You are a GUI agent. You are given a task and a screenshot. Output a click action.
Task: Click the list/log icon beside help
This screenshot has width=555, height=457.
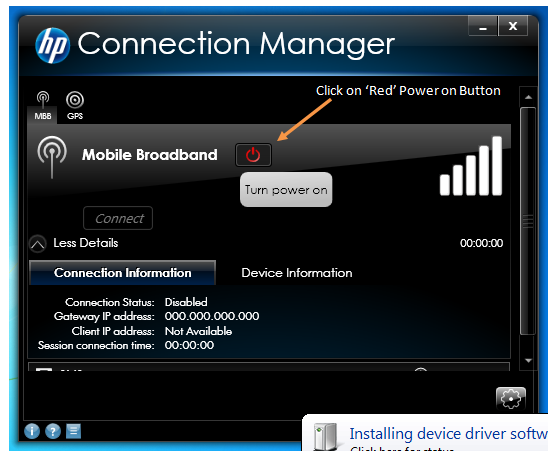pos(74,431)
